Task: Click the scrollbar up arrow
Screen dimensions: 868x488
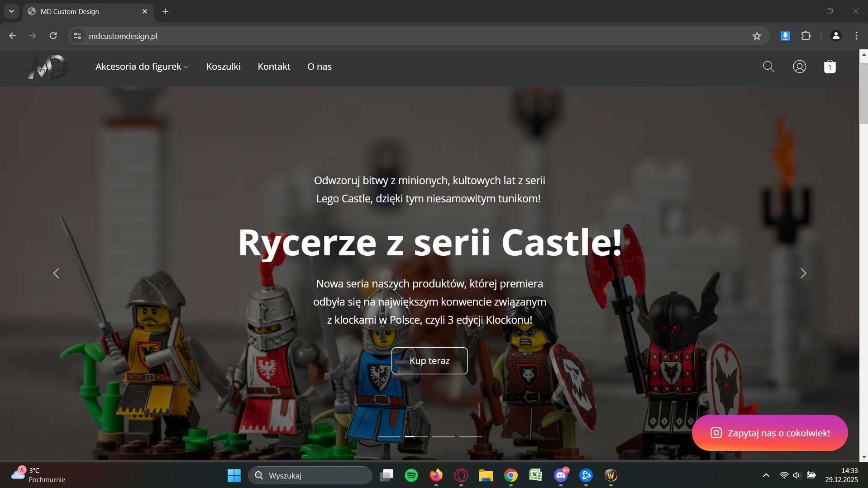Action: coord(863,54)
